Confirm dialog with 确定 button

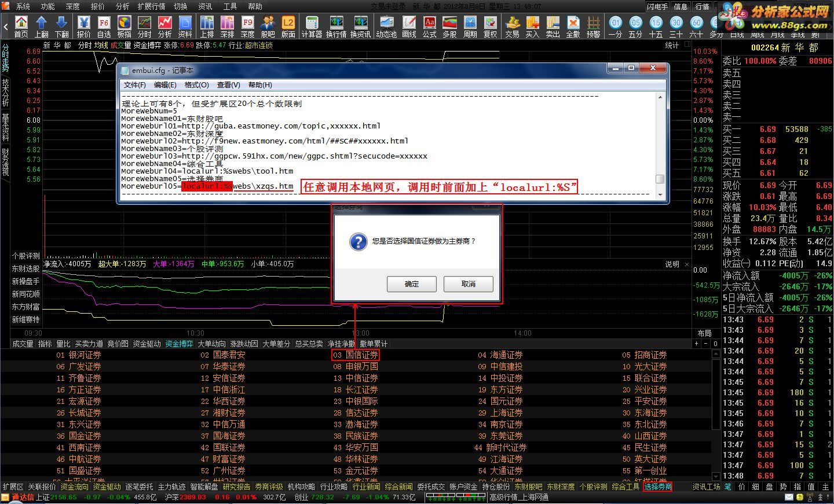411,284
